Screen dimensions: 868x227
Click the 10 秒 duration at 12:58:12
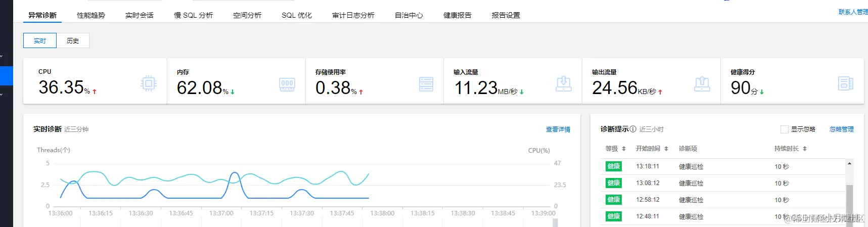click(782, 200)
